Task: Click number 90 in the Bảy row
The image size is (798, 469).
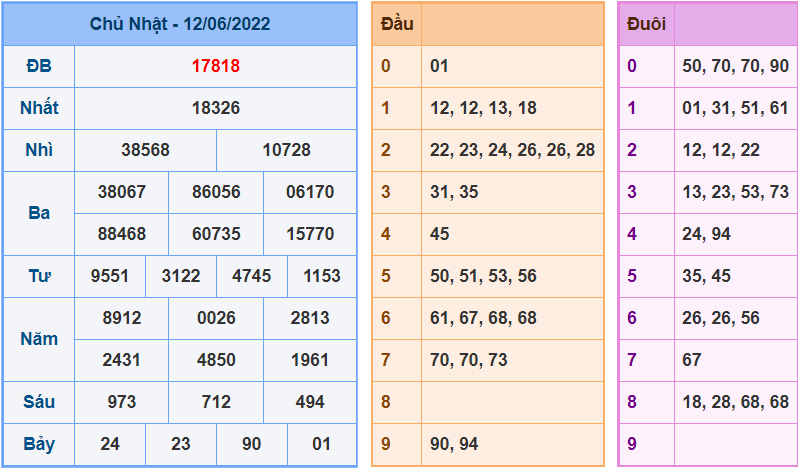Action: [251, 444]
